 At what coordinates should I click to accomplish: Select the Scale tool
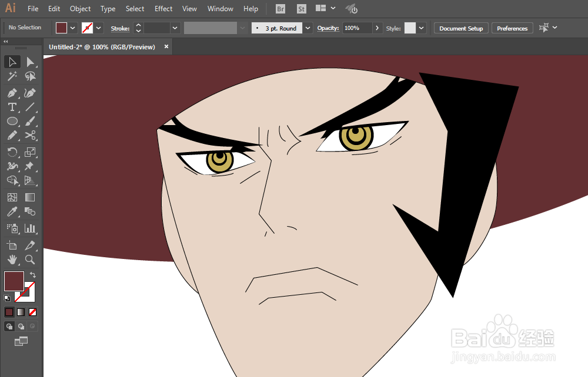[x=30, y=152]
